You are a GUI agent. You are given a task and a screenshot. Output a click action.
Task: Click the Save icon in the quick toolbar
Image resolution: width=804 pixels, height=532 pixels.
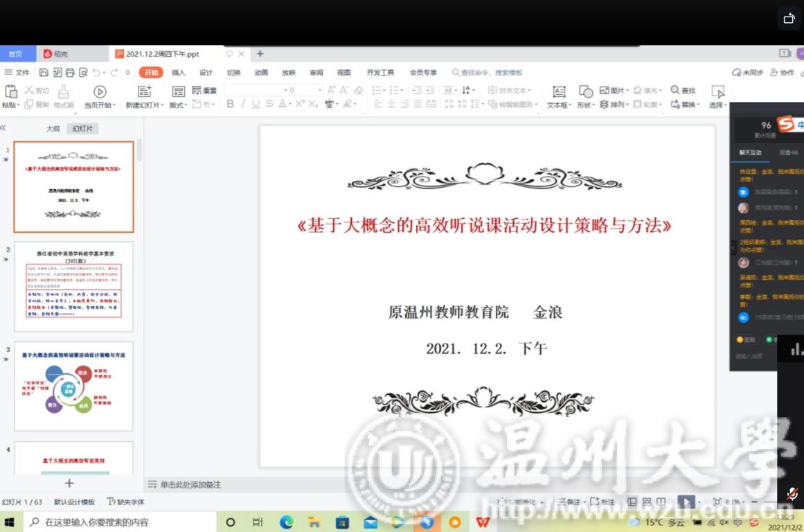tap(44, 72)
